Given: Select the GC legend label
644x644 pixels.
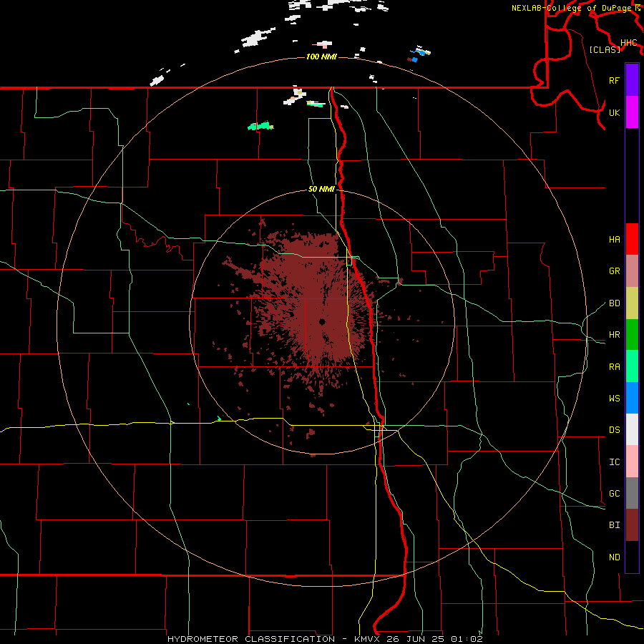Looking at the screenshot, I should point(614,494).
